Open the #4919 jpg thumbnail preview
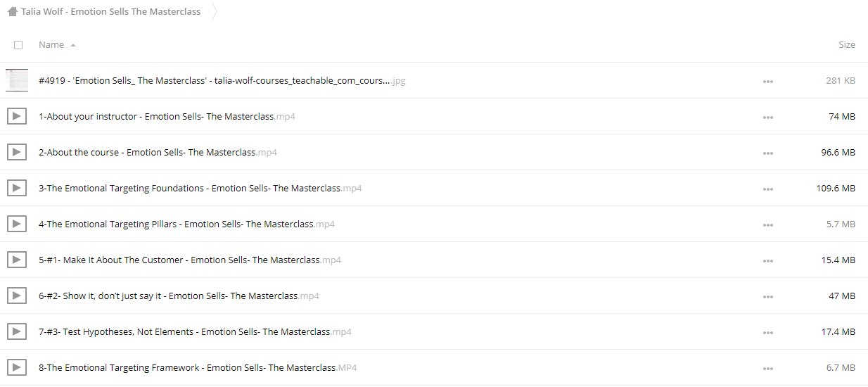Viewport: 868px width, 387px height. tap(17, 80)
